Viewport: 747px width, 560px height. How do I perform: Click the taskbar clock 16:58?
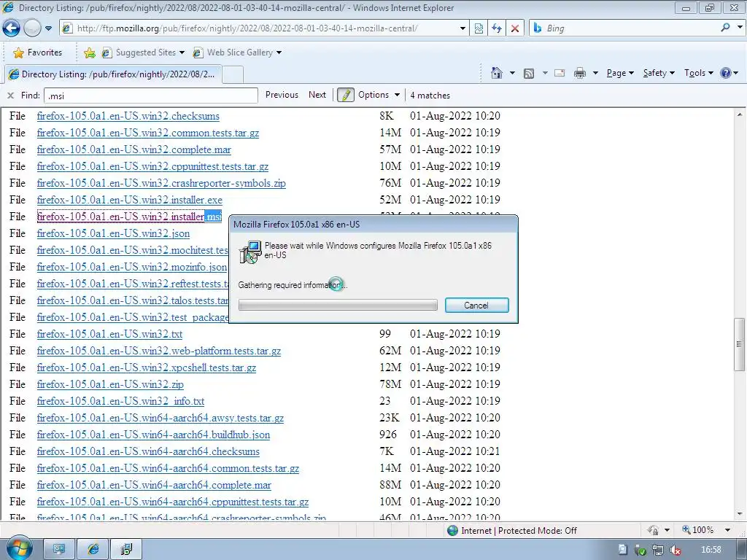coord(711,550)
